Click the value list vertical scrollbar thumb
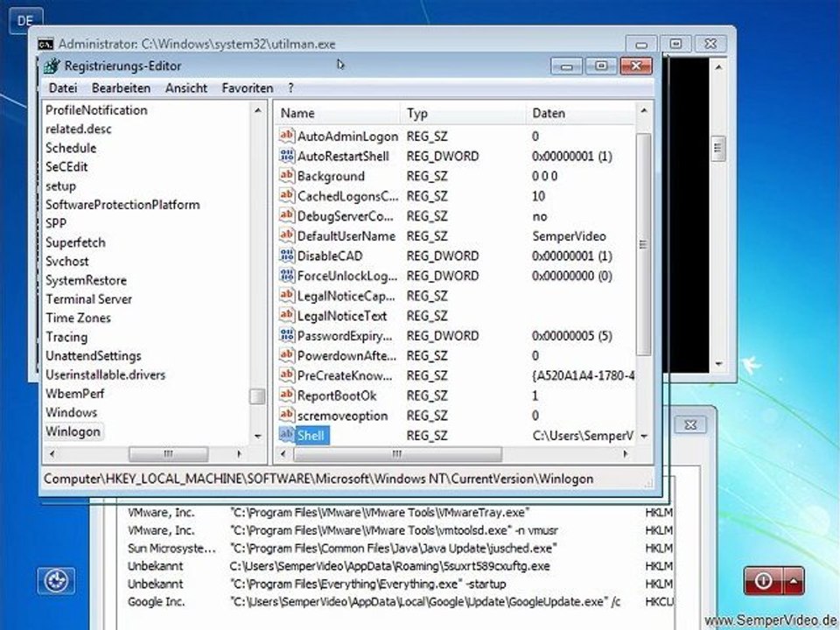Image resolution: width=840 pixels, height=630 pixels. [643, 244]
